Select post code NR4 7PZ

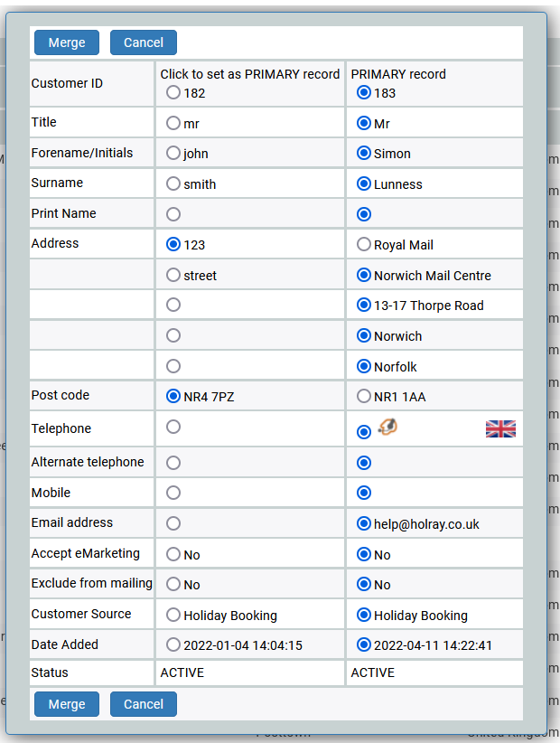pyautogui.click(x=173, y=397)
